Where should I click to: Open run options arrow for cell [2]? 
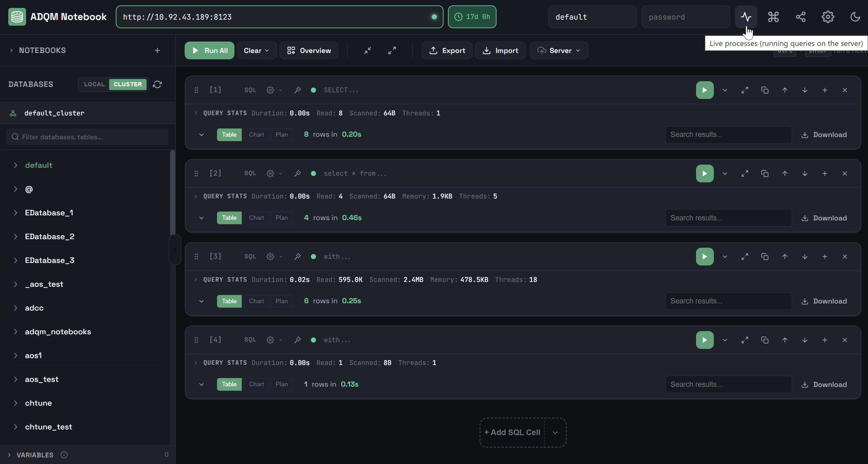(725, 173)
